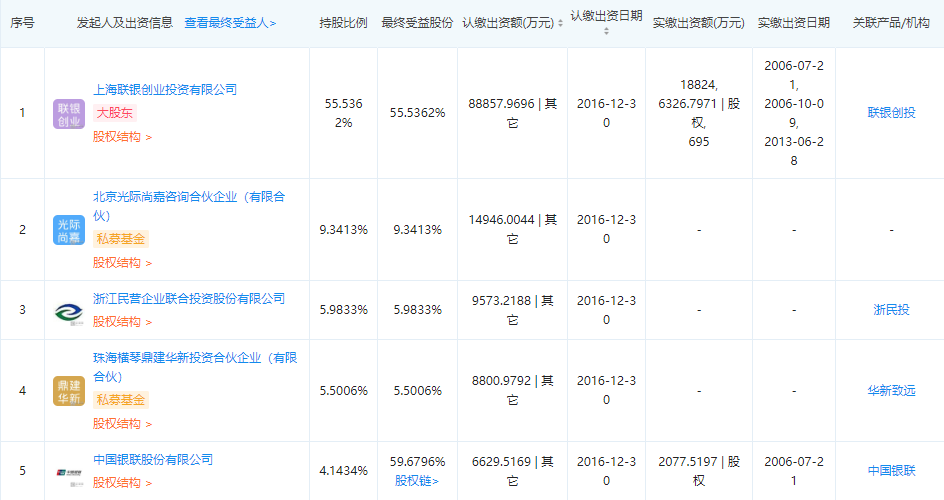Open 浙江民营企业联合投资股份有限公司 link
Viewport: 944px width, 500px height.
point(189,298)
